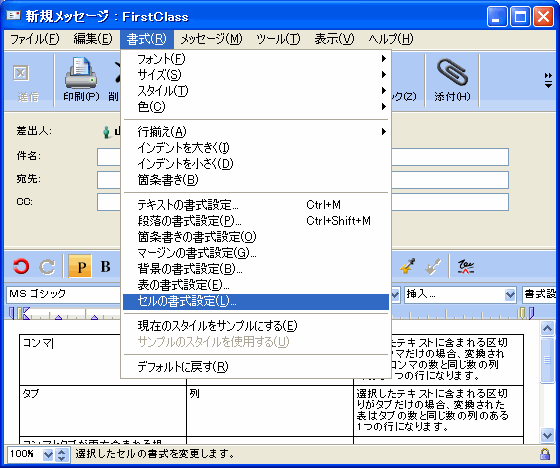Click the spell check icon in format toolbar
Viewport: 560px width, 468px height.
[x=466, y=267]
